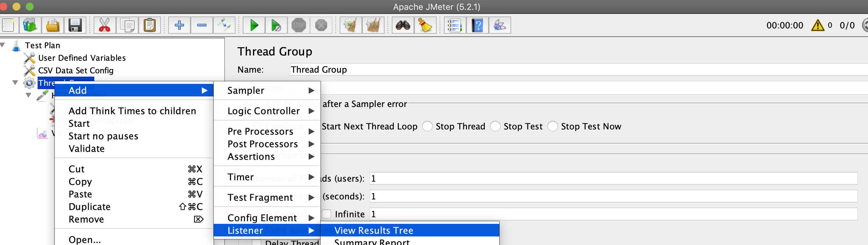
Task: Choose Paste in context menu
Action: pos(134,194)
